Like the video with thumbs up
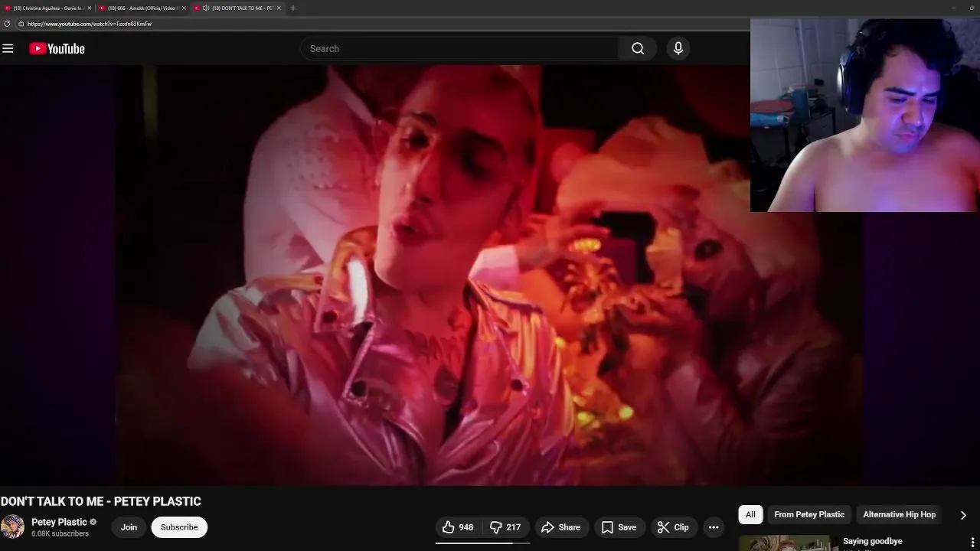Viewport: 980px width, 551px height. click(458, 527)
